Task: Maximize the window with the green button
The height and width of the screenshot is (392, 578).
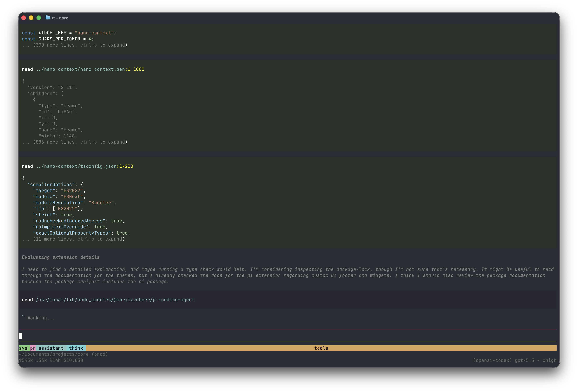Action: point(39,18)
